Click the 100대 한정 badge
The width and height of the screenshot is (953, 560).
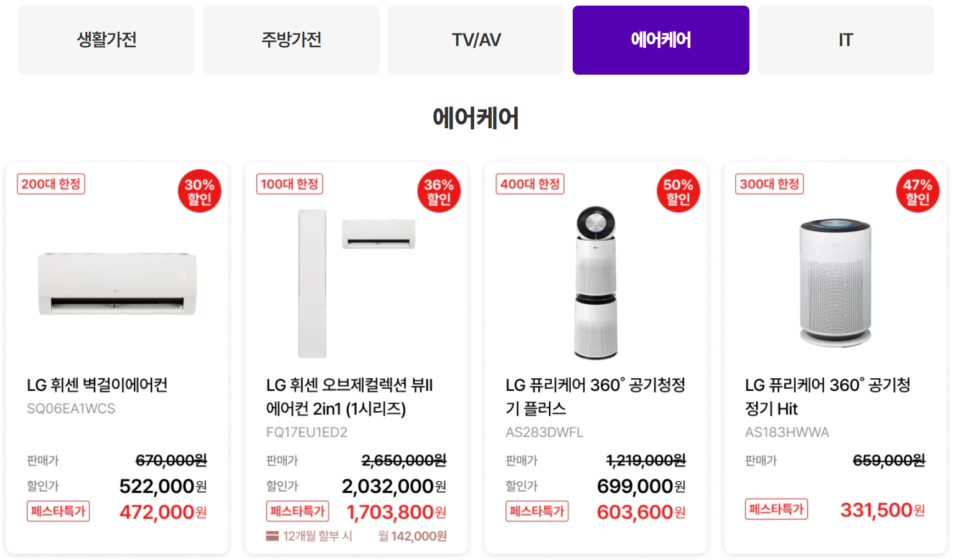point(289,184)
